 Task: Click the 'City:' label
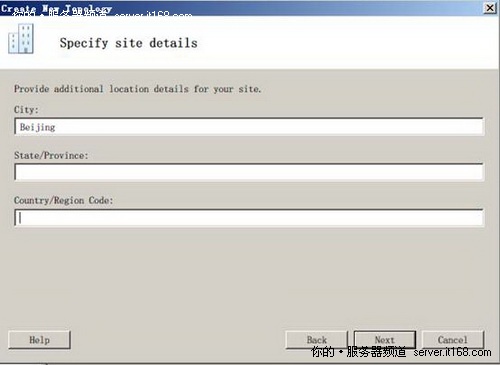coord(26,110)
